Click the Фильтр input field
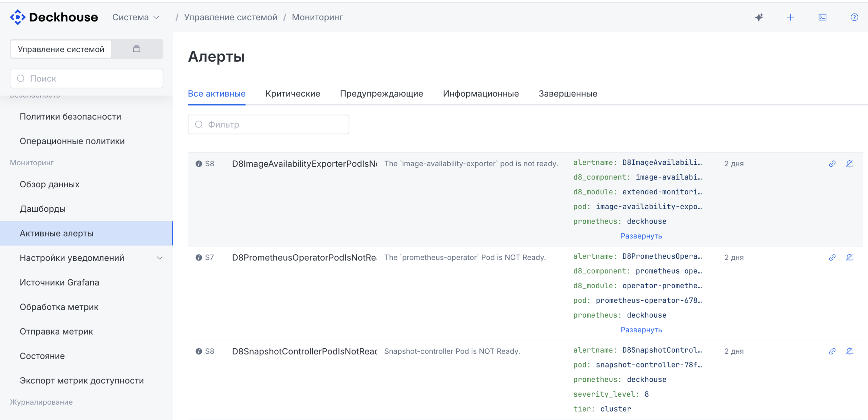This screenshot has width=868, height=420. pos(268,125)
